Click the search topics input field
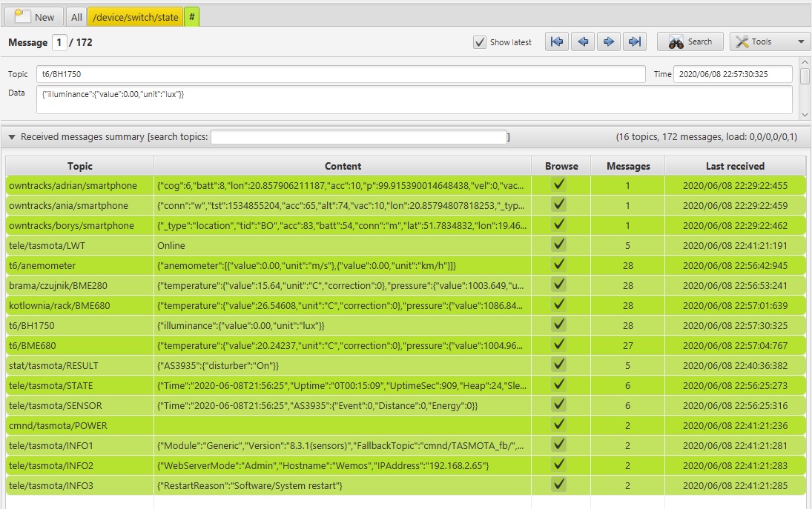 point(358,137)
